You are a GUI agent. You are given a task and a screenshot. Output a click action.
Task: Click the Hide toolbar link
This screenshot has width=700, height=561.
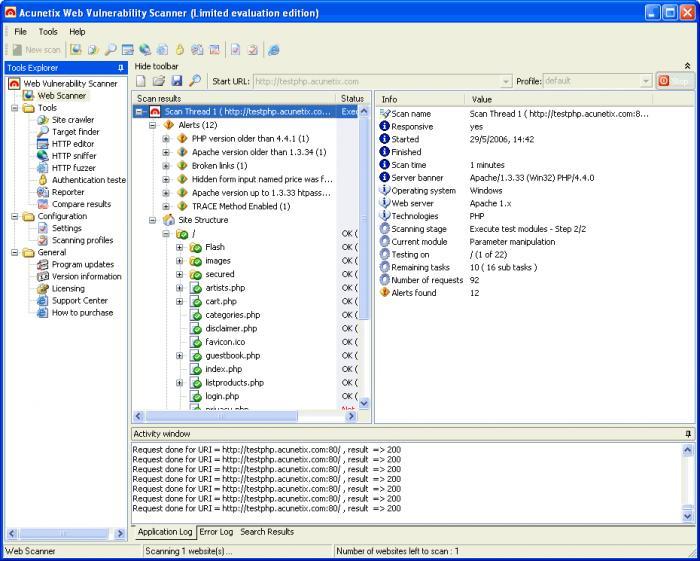157,66
